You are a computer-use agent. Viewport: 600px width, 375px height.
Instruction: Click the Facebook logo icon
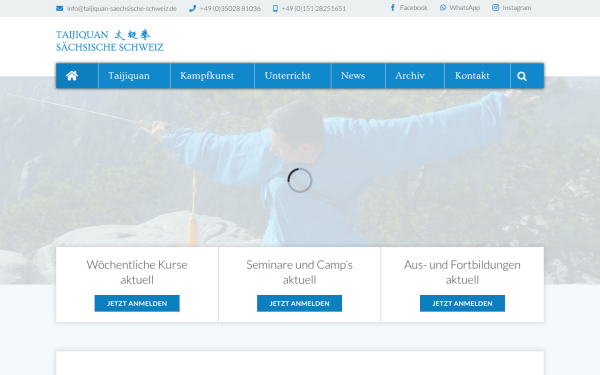pos(393,8)
